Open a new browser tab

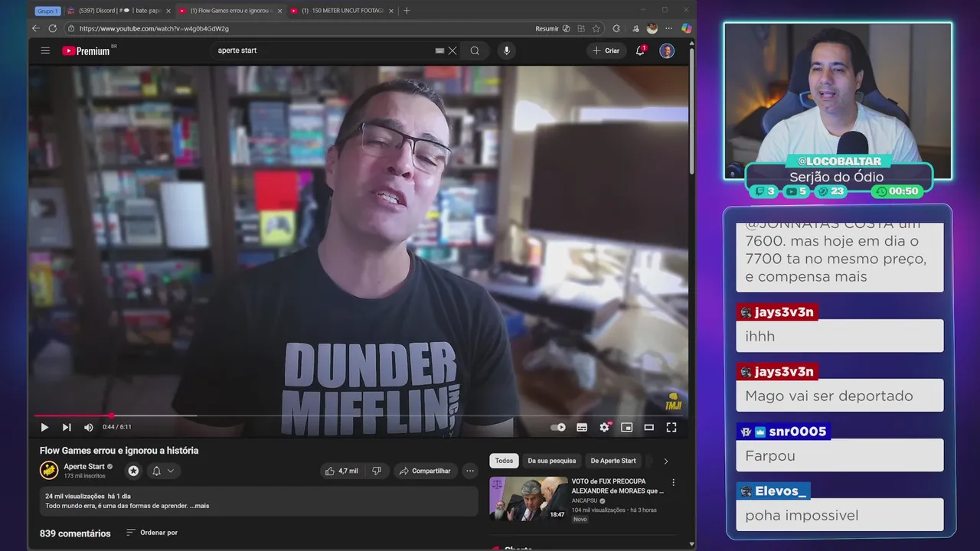click(x=407, y=11)
